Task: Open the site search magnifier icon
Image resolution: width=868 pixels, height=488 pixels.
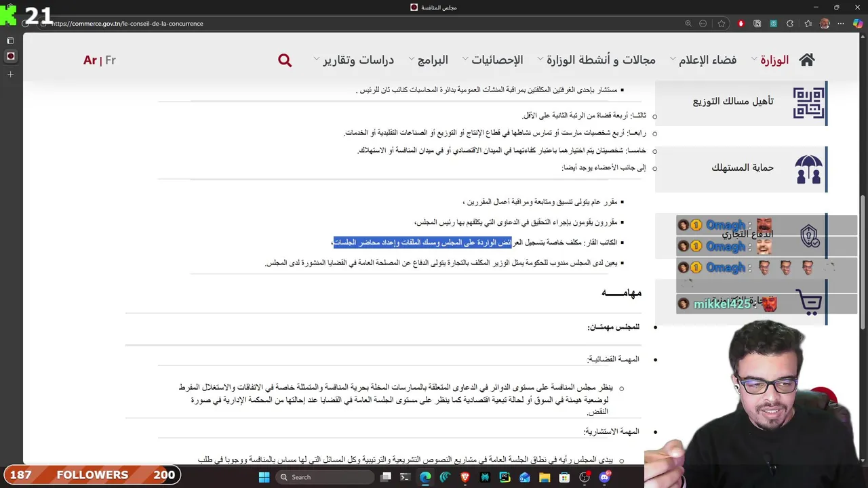Action: [285, 60]
